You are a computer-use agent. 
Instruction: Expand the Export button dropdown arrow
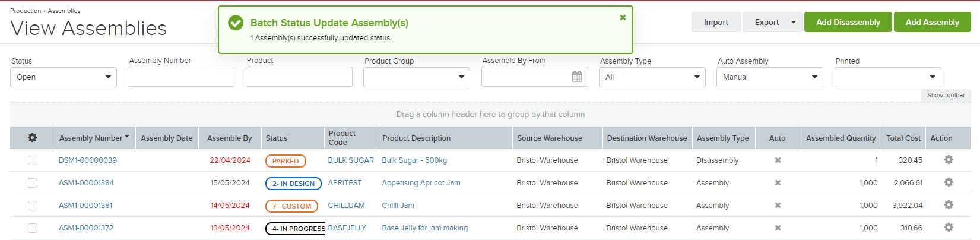click(x=794, y=22)
